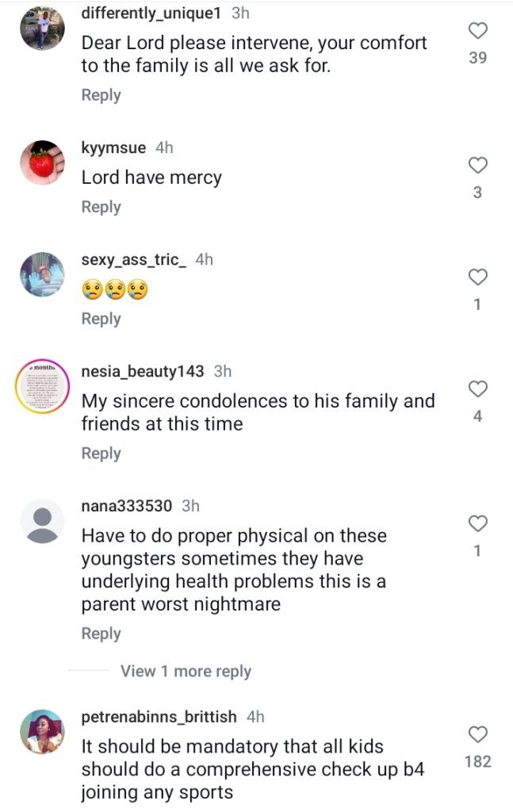Open petrenabinns_brittish username link
The width and height of the screenshot is (513, 812).
click(159, 717)
